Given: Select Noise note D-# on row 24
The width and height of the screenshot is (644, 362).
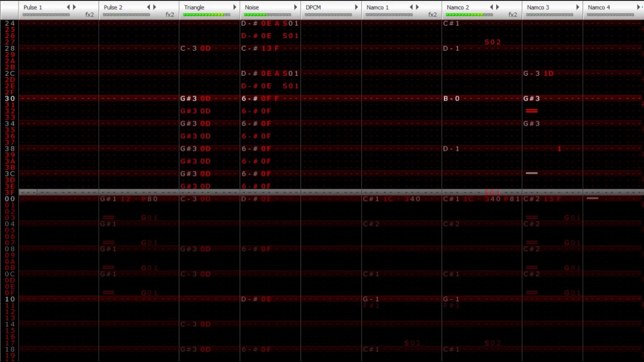Looking at the screenshot, I should [250, 23].
